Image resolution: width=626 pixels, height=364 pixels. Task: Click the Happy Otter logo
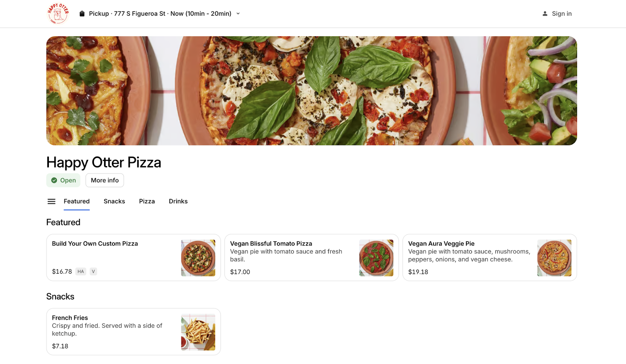(58, 14)
